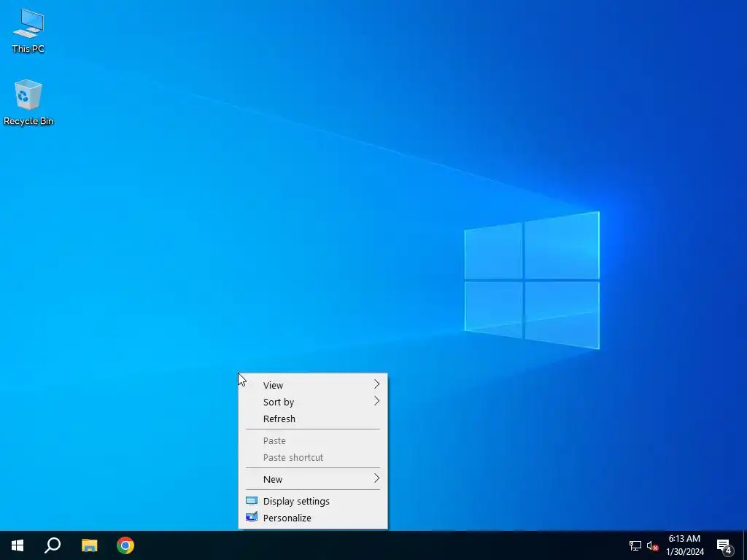
Task: Launch Google Chrome from taskbar
Action: 125,545
